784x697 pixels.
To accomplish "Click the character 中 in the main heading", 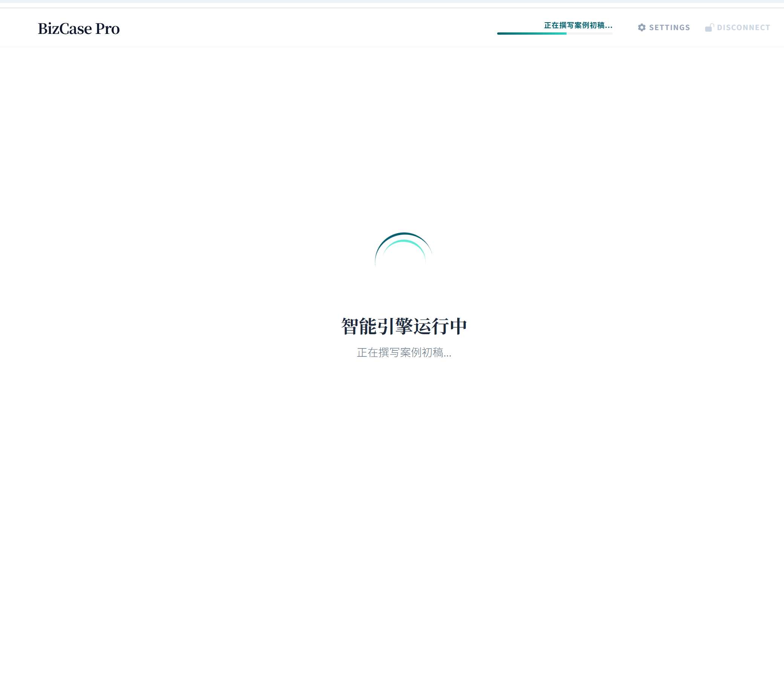I will [458, 326].
